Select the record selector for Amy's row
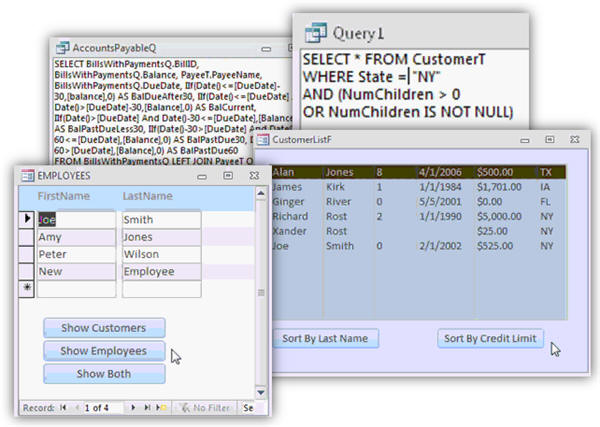 tap(28, 237)
